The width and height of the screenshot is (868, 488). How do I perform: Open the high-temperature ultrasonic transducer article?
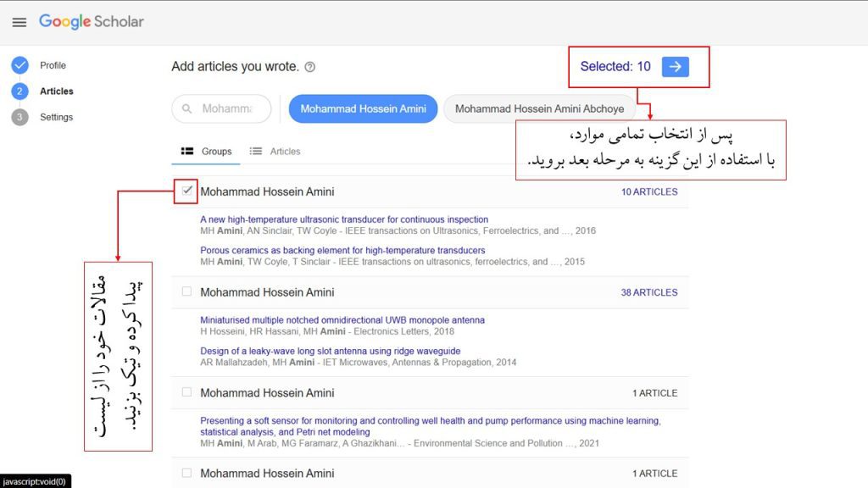pyautogui.click(x=343, y=219)
